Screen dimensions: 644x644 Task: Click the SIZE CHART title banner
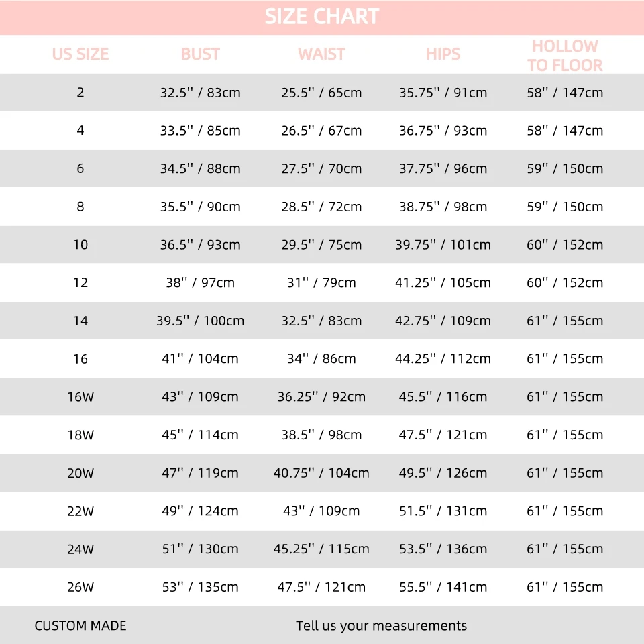pyautogui.click(x=322, y=17)
